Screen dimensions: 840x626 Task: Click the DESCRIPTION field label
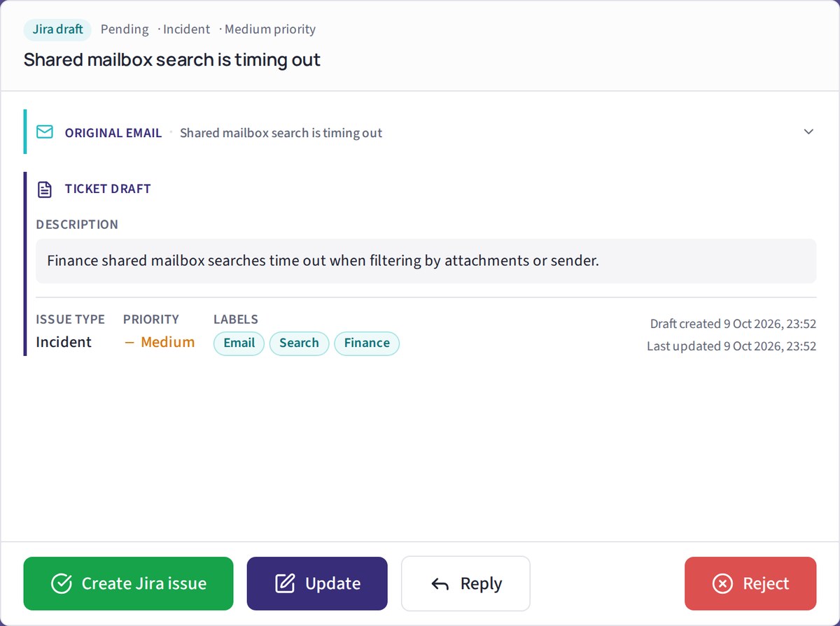[x=77, y=225]
